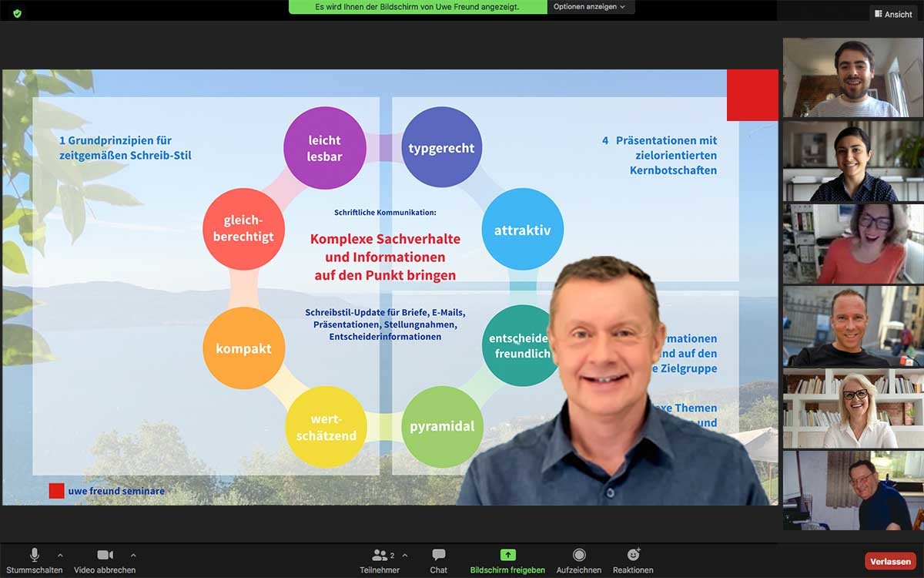Click the green Bildschirm freigeben icon
This screenshot has height=578, width=924.
[x=507, y=555]
